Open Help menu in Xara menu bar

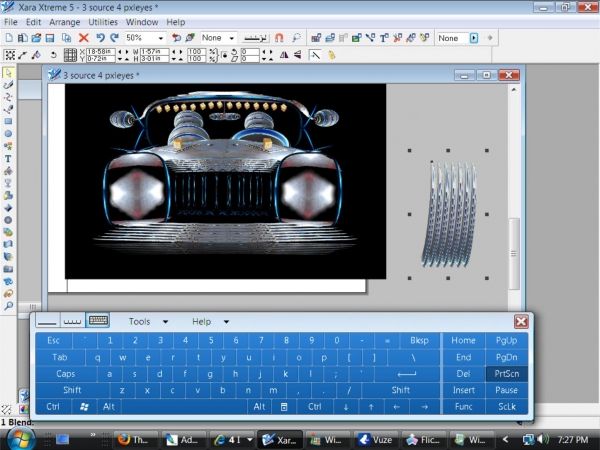(x=176, y=22)
